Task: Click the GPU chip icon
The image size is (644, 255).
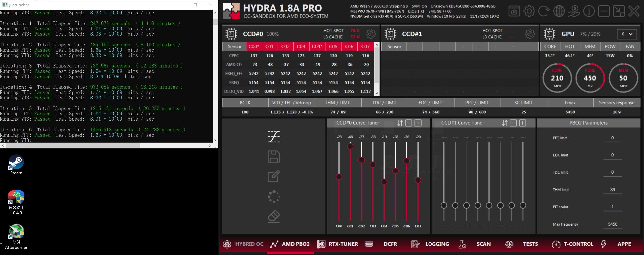Action: (549, 34)
